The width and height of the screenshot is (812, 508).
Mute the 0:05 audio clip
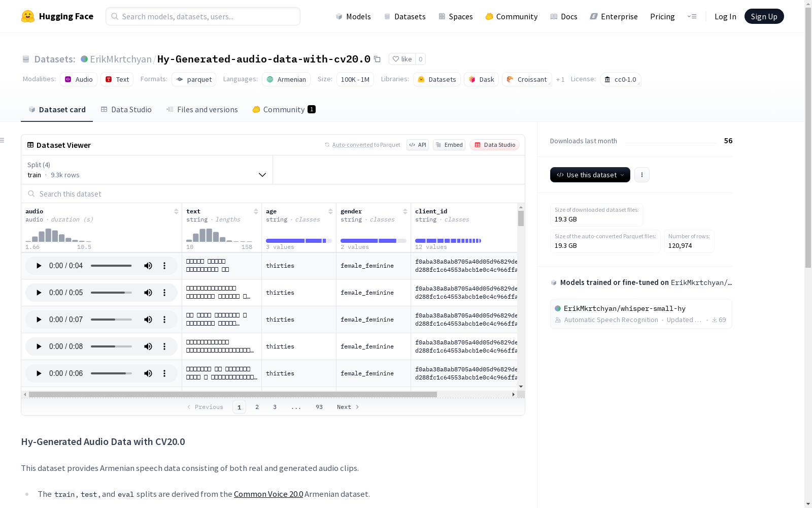[x=148, y=293]
